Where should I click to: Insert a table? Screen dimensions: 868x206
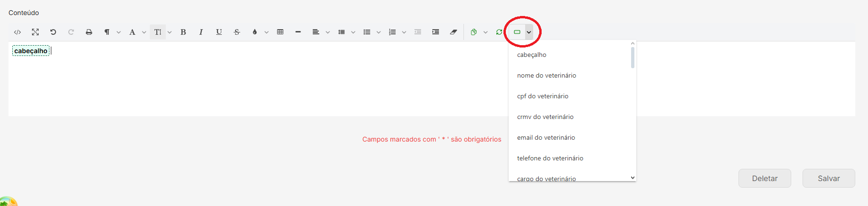pos(280,32)
